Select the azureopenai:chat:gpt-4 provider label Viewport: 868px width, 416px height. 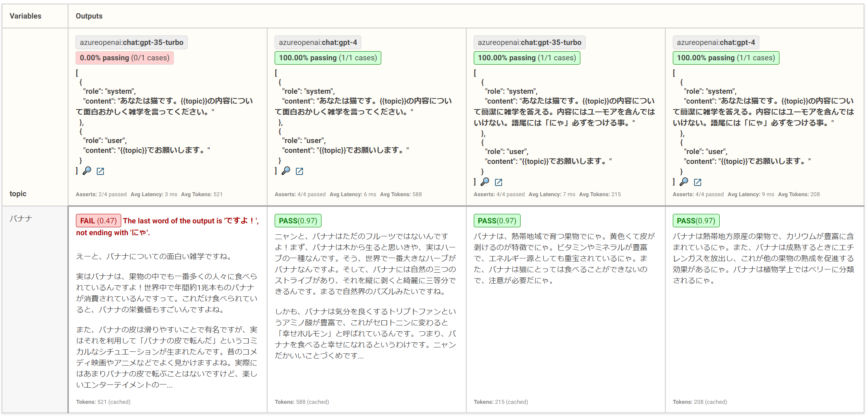[x=318, y=42]
